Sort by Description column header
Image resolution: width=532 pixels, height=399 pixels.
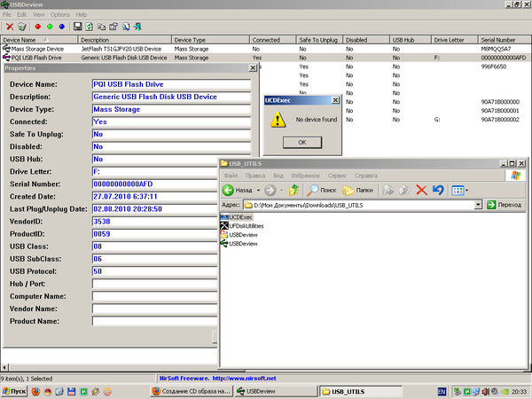point(125,40)
